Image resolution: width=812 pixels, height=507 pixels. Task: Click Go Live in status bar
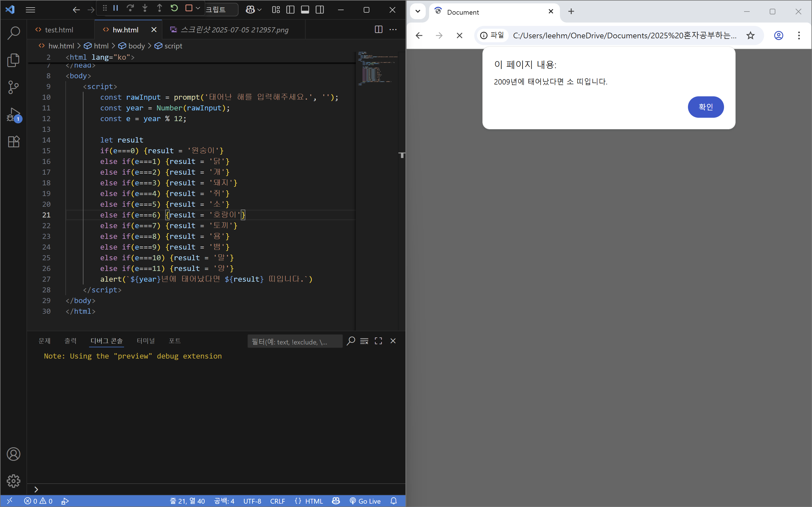[365, 501]
